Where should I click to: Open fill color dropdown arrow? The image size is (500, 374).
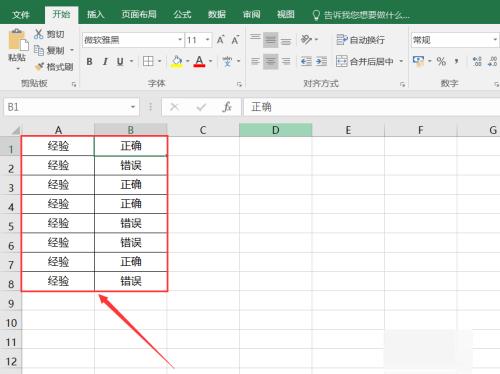tap(187, 61)
